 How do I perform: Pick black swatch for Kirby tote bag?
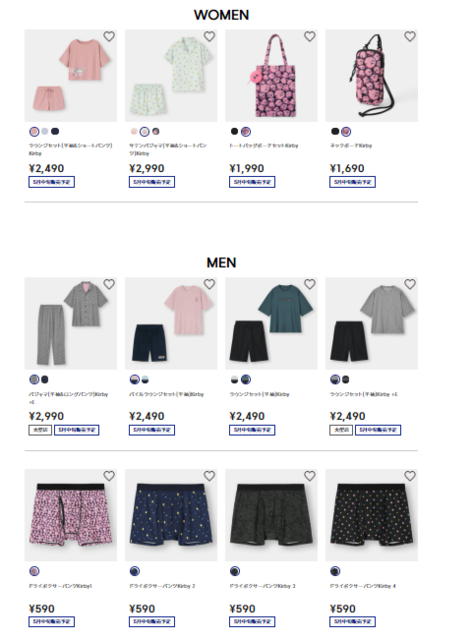click(234, 131)
